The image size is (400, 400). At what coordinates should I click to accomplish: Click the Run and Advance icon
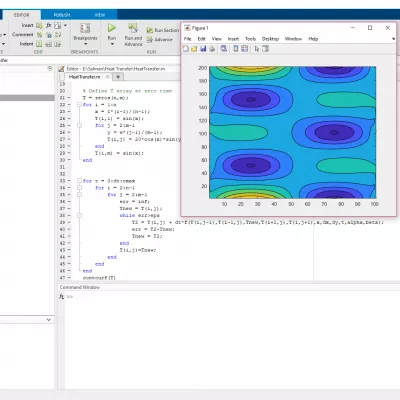coord(133,28)
